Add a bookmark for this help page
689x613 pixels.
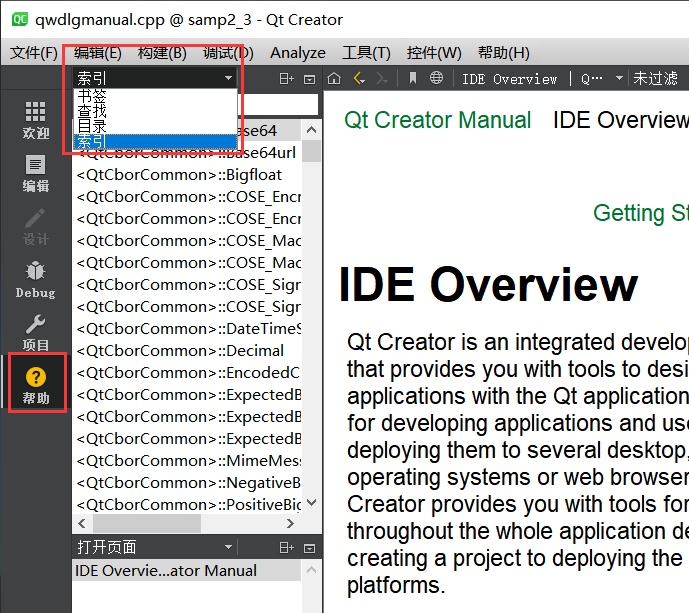413,78
